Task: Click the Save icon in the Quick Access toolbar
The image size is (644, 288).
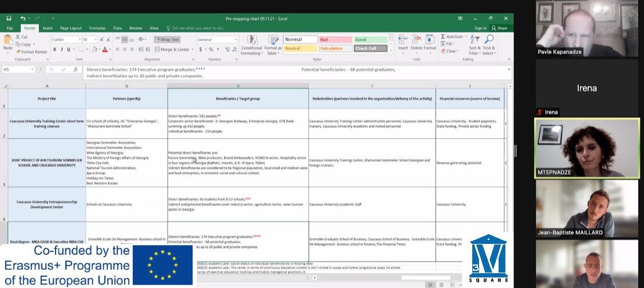Action: pos(9,18)
